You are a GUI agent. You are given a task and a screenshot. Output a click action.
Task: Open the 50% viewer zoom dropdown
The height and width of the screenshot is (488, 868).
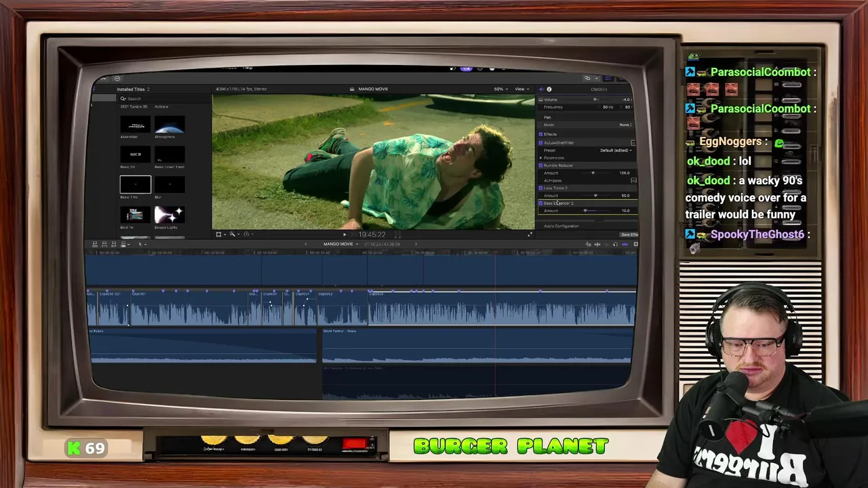pos(500,89)
